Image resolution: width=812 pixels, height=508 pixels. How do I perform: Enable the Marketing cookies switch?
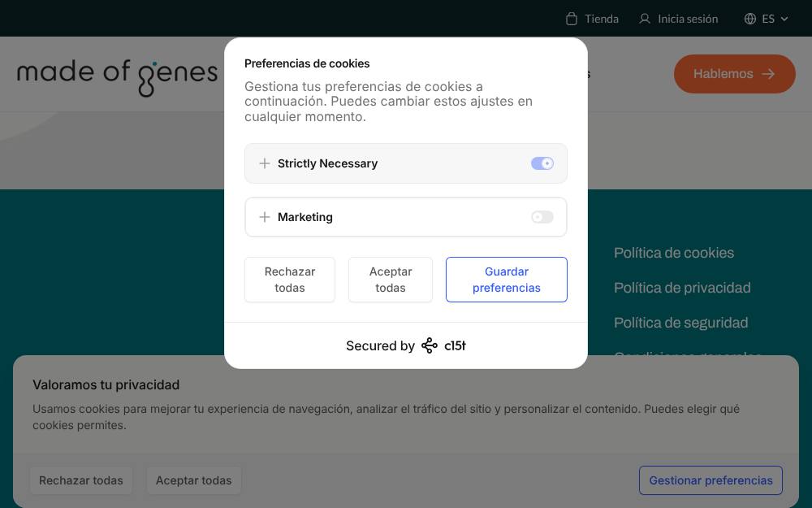[542, 217]
